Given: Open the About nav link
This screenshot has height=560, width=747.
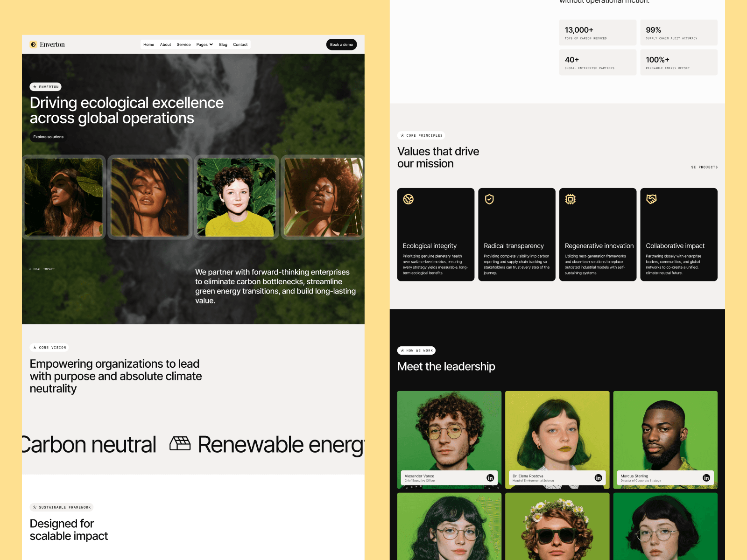Looking at the screenshot, I should tap(165, 45).
